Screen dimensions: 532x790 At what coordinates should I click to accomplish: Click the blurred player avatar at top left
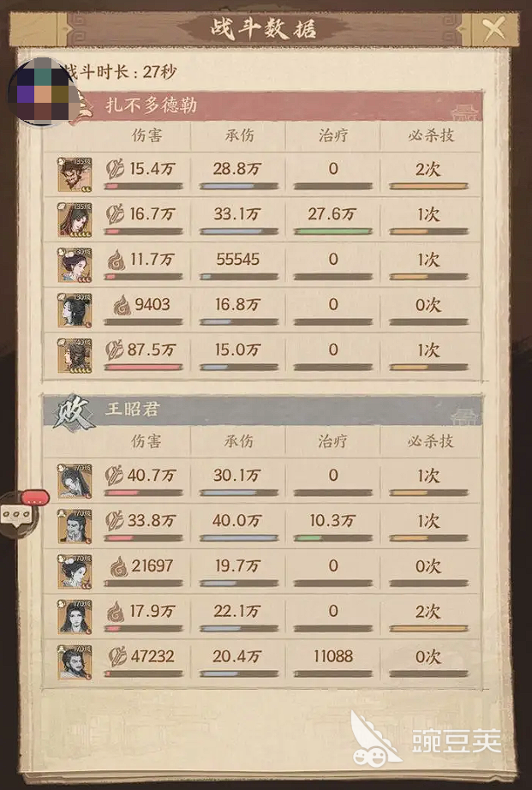(44, 91)
